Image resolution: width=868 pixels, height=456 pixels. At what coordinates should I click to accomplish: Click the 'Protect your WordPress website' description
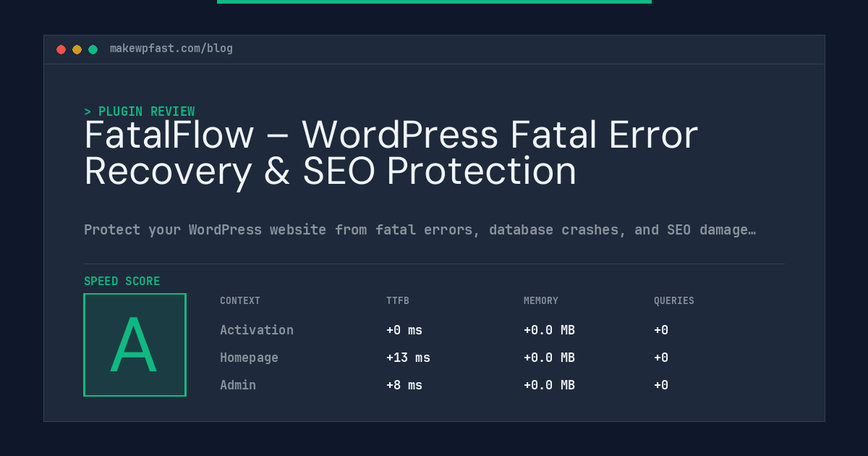(x=420, y=230)
